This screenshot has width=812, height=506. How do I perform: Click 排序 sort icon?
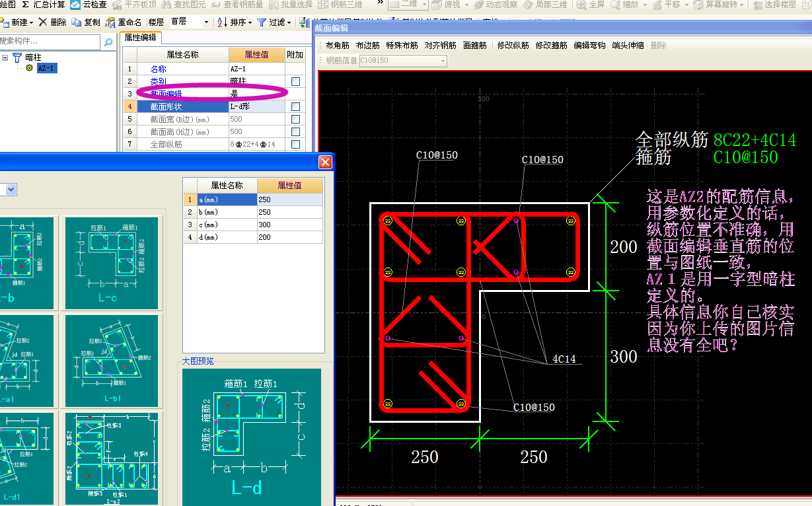(223, 22)
